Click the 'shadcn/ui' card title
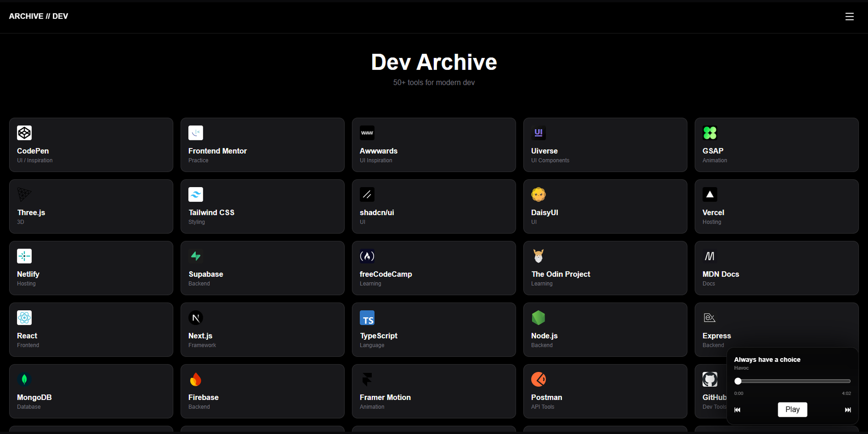 tap(377, 213)
